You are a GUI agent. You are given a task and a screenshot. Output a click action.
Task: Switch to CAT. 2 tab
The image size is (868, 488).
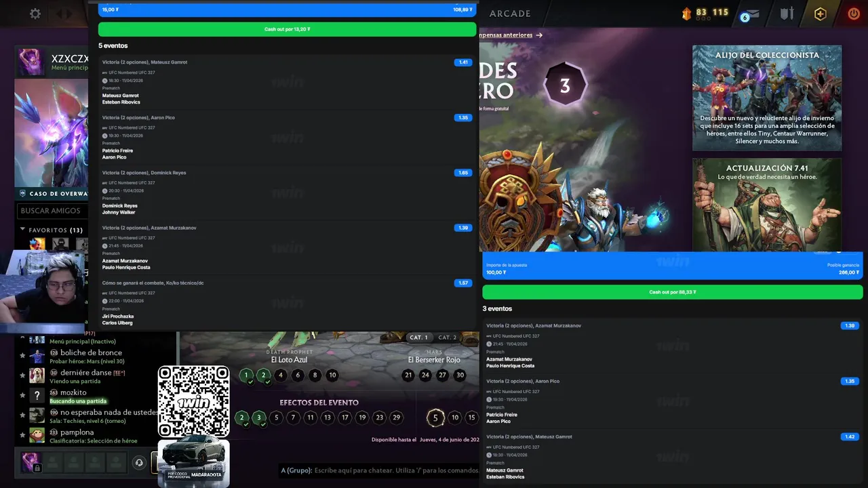click(447, 338)
